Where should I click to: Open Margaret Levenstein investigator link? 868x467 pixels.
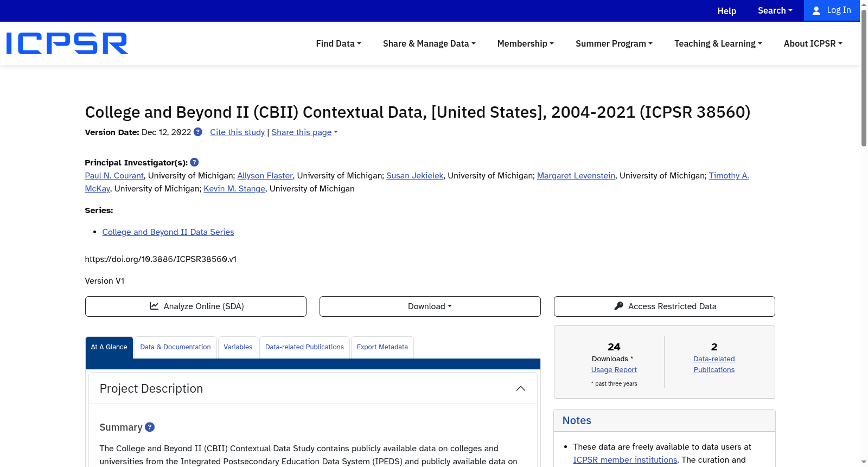click(x=576, y=176)
